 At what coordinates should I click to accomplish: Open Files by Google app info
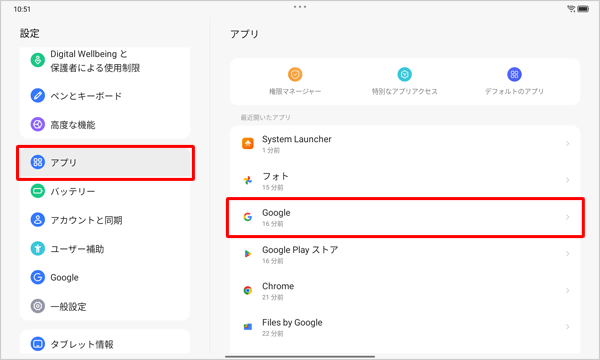pos(405,327)
